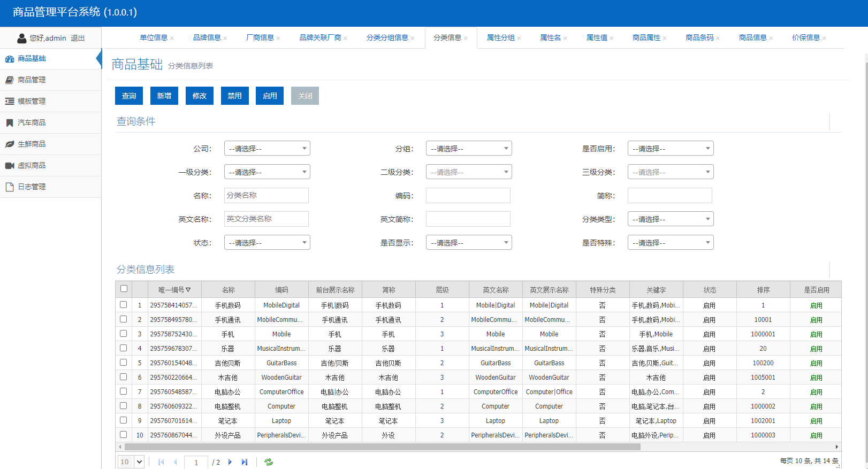This screenshot has height=469, width=868.
Task: Click the grid horizontal scrollbar thumb
Action: pos(383,447)
